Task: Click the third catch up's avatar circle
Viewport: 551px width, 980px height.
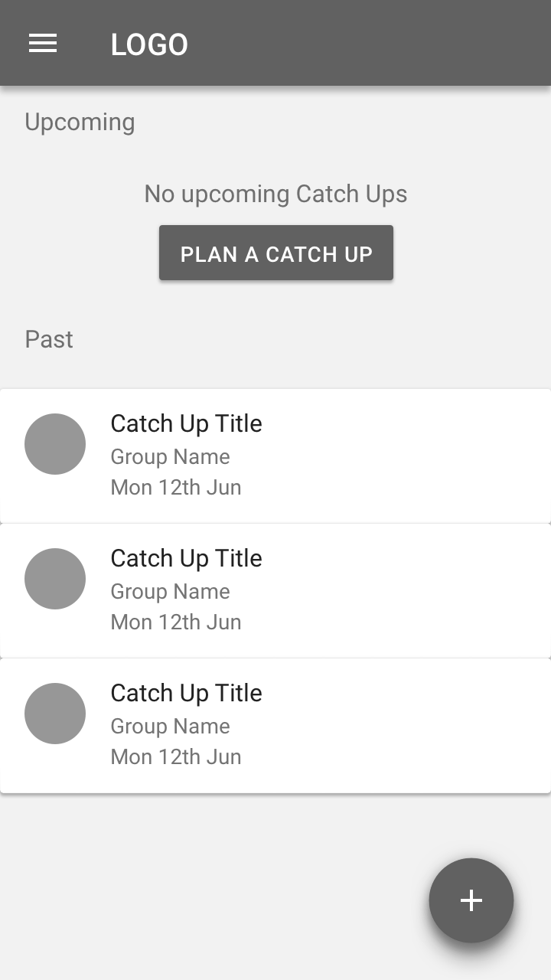Action: pos(55,714)
